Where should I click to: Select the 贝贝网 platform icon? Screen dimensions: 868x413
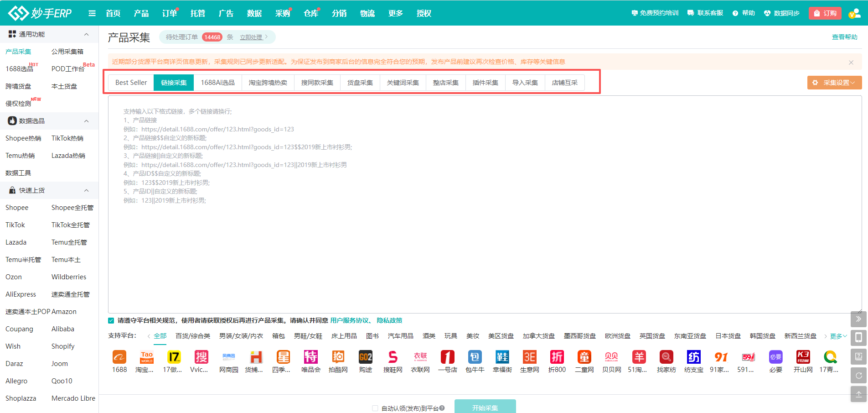pyautogui.click(x=612, y=356)
